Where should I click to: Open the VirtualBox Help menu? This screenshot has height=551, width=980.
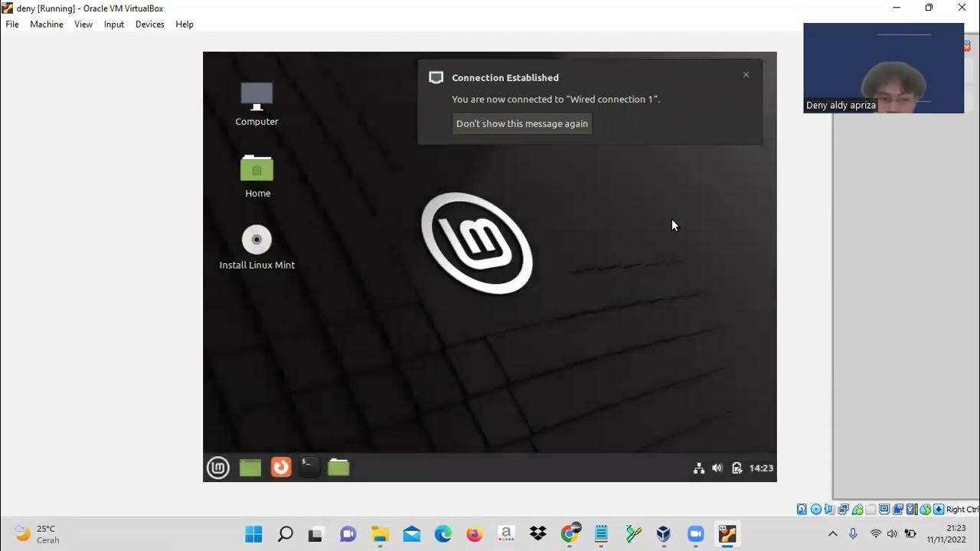[185, 24]
